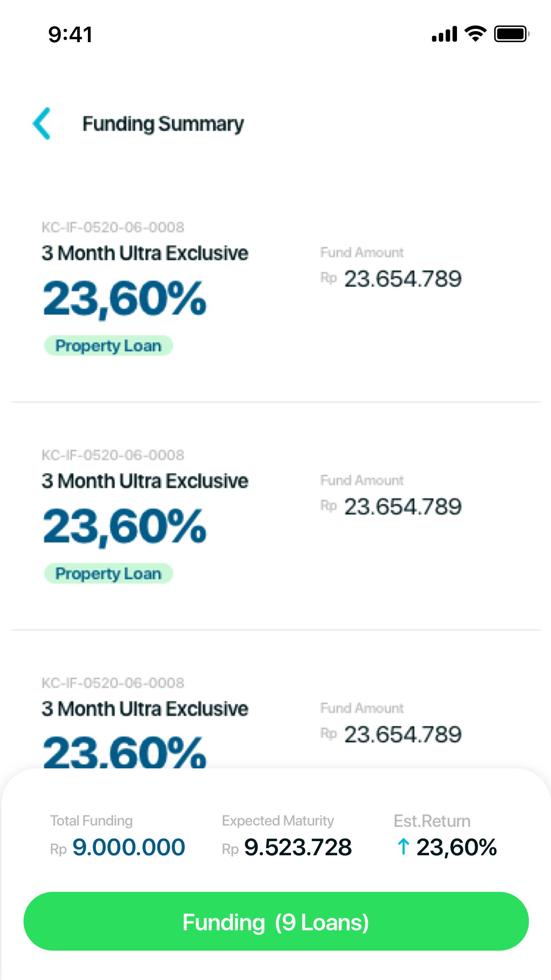Tap the first loan's 23,60% rate
The height and width of the screenshot is (980, 551).
coord(125,299)
